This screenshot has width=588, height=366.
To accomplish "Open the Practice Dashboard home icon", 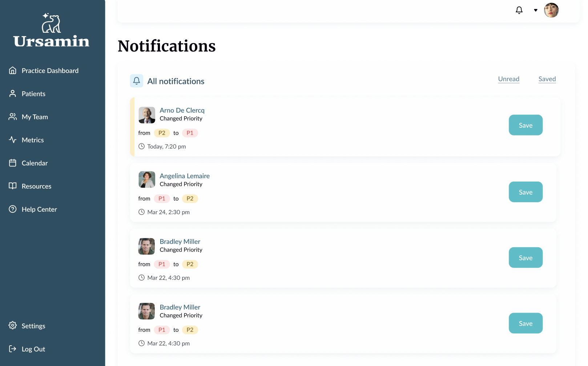I will click(13, 70).
